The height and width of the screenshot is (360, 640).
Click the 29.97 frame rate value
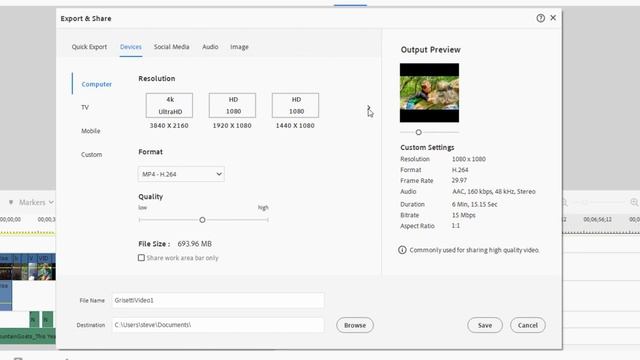point(459,180)
